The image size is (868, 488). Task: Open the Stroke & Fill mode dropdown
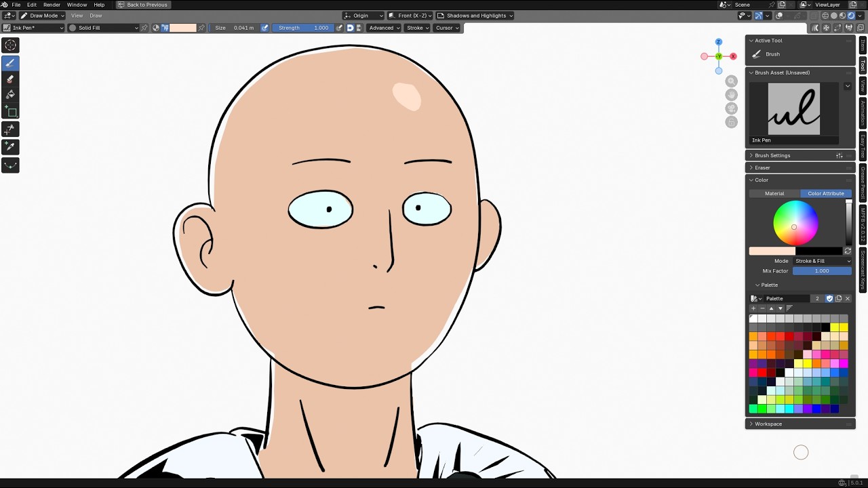coord(822,261)
